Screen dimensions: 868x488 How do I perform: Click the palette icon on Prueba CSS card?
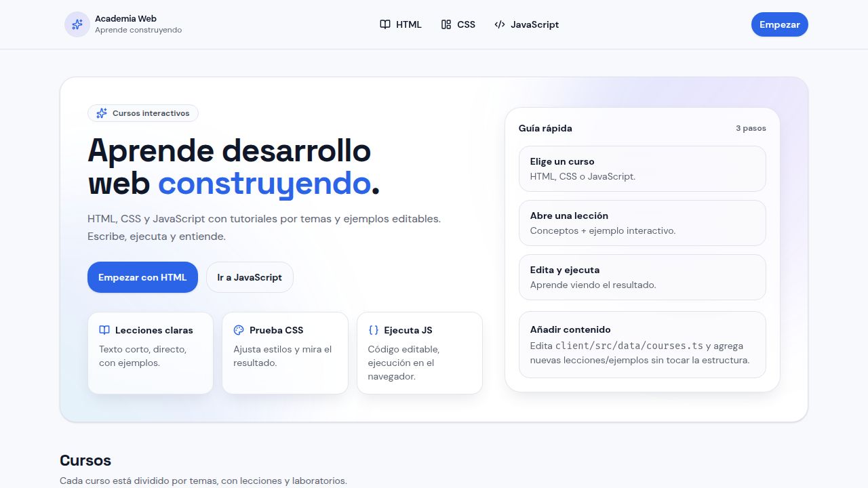239,330
